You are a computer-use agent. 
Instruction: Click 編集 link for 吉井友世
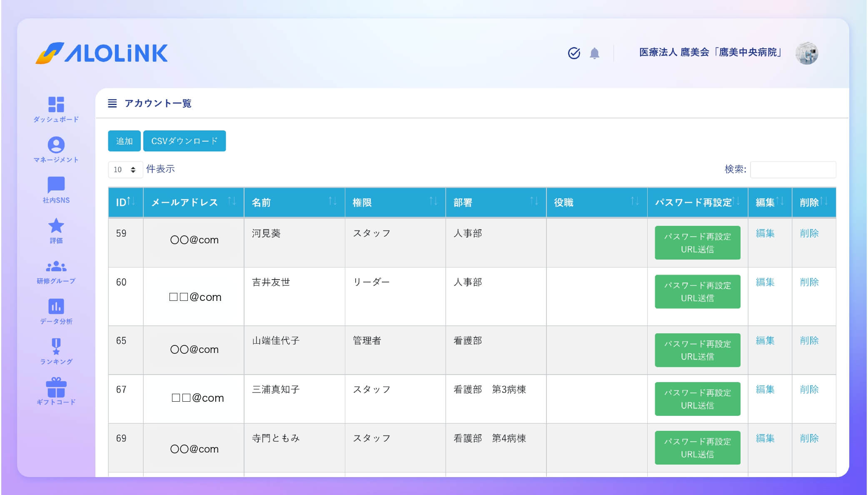(765, 282)
